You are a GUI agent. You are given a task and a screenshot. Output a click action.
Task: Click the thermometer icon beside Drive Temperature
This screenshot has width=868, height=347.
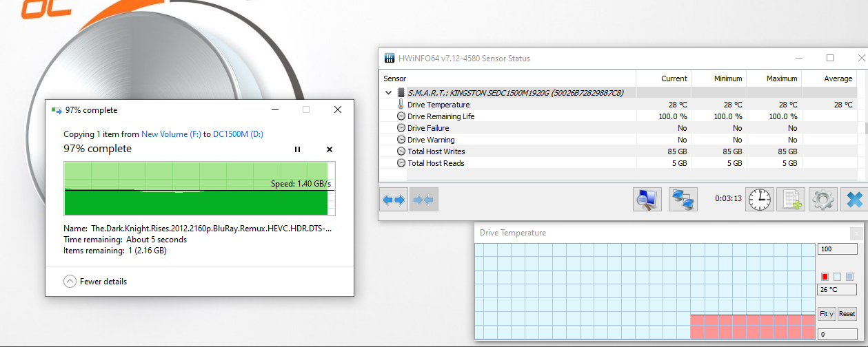[401, 105]
